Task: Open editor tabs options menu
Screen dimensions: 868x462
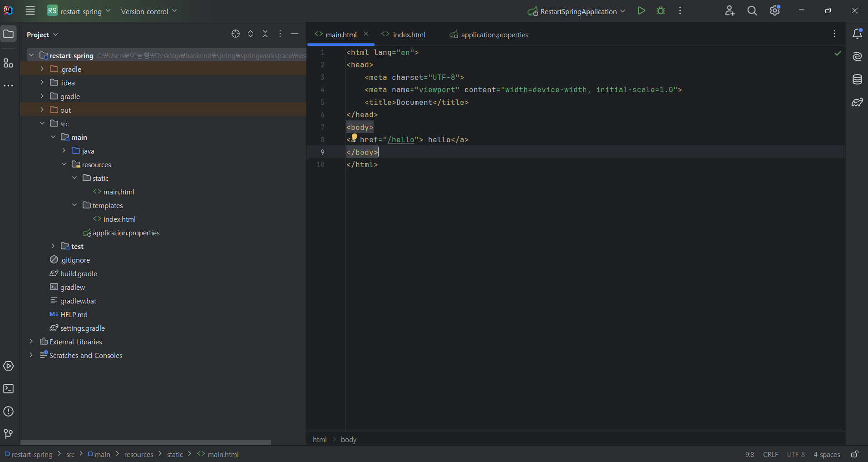Action: click(834, 34)
